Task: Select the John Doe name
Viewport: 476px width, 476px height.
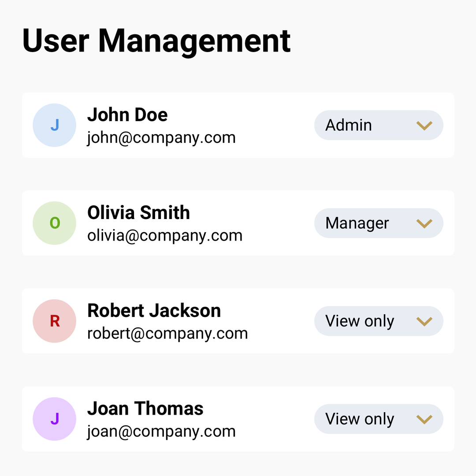Action: [x=127, y=115]
